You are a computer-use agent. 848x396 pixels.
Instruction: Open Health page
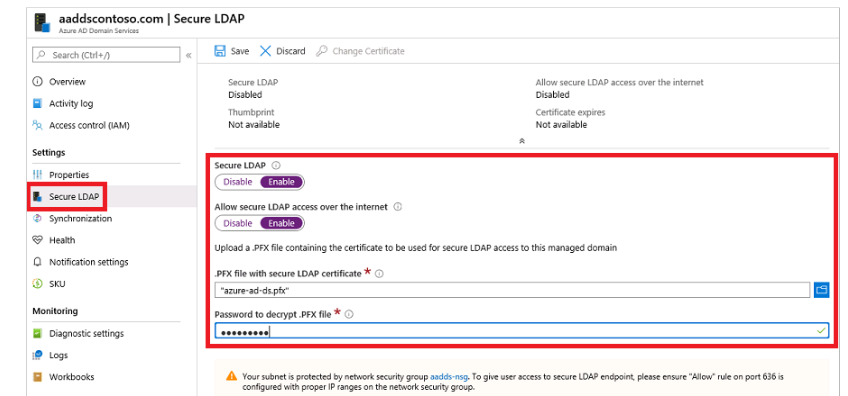(62, 240)
